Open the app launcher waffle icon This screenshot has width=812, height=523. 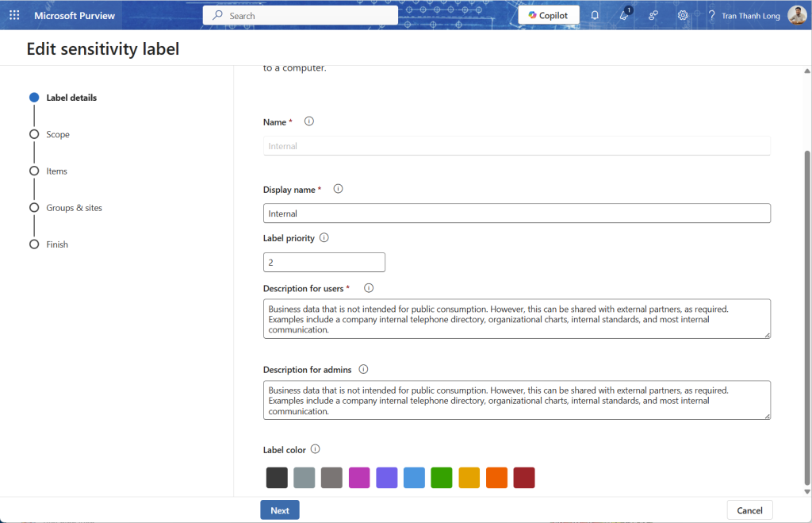pyautogui.click(x=14, y=15)
